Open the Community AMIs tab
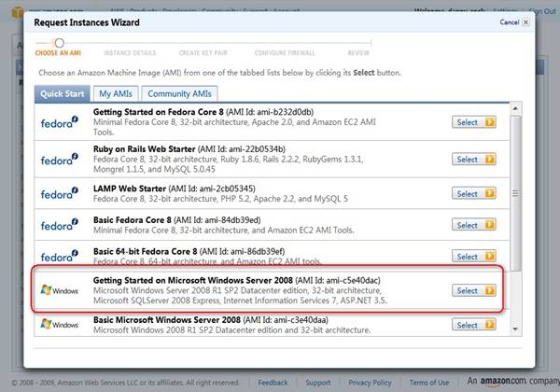The width and height of the screenshot is (560, 392). point(178,93)
